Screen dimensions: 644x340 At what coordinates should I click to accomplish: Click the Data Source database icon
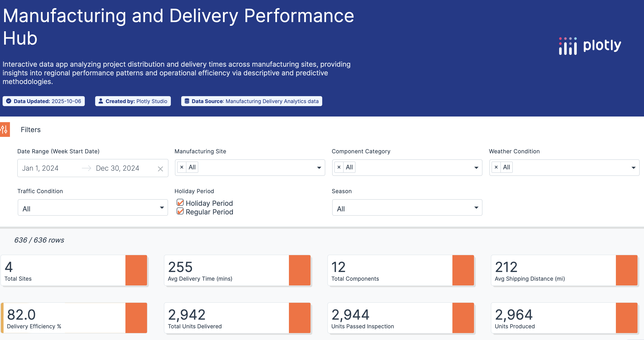[187, 101]
